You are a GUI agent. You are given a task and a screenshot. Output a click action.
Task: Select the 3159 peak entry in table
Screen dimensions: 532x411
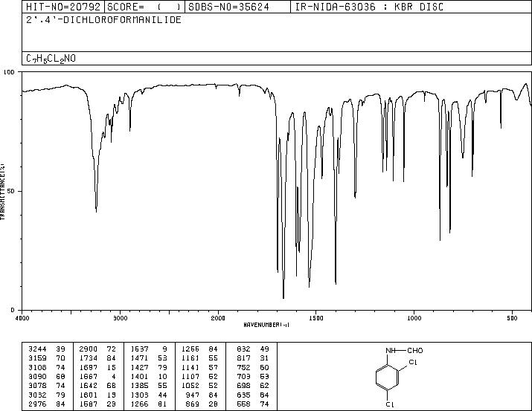[47, 358]
